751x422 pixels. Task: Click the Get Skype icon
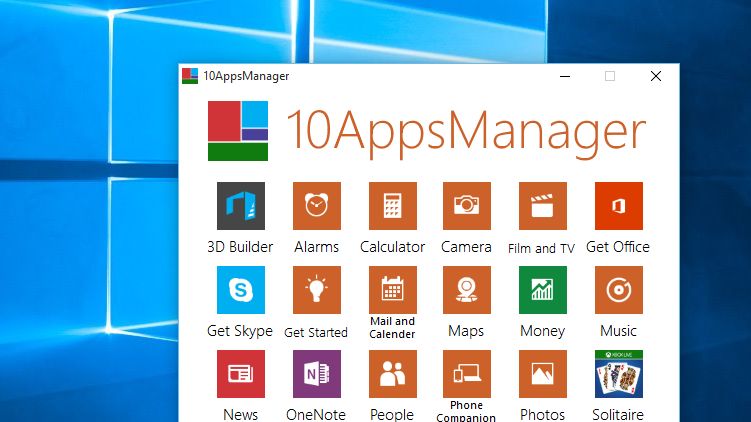240,290
